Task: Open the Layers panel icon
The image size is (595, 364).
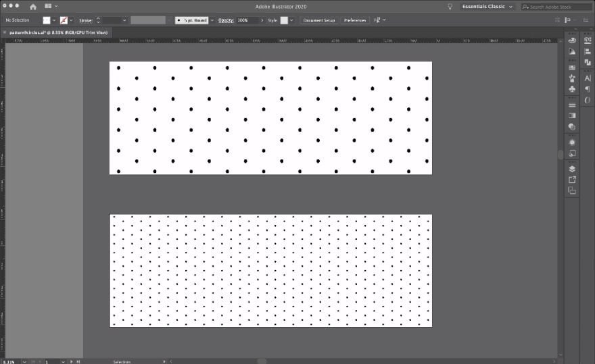Action: click(x=572, y=169)
